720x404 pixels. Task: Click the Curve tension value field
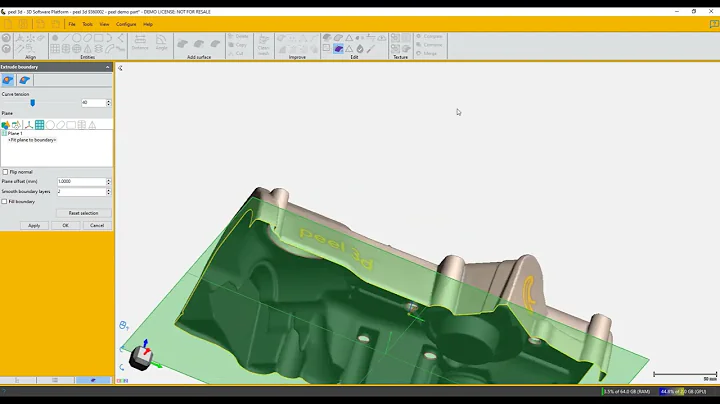[93, 103]
